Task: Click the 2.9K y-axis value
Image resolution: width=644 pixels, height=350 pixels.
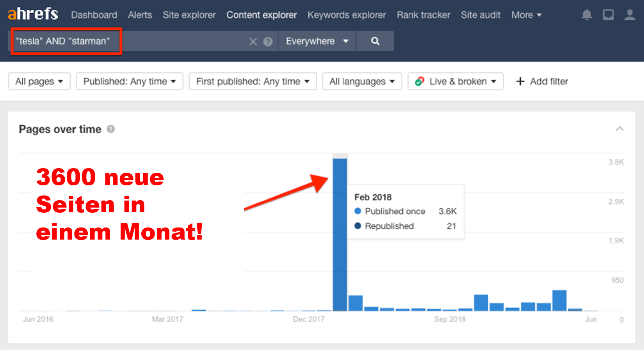Action: tap(616, 202)
